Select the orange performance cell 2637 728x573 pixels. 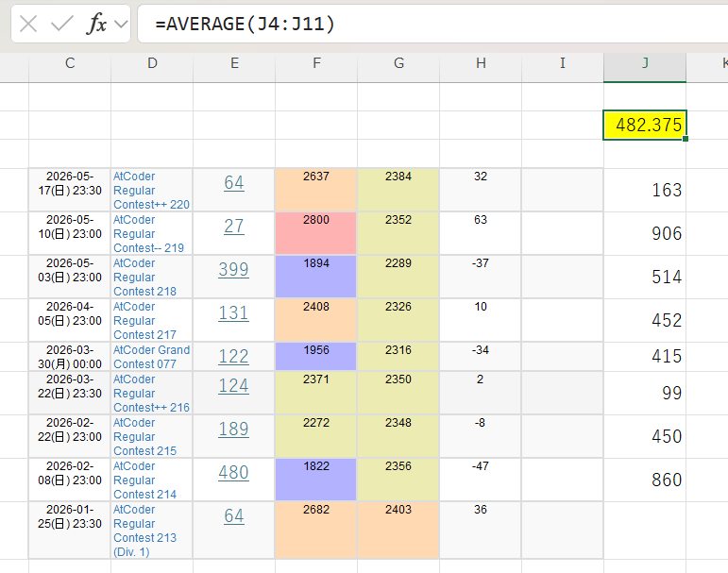coord(316,190)
